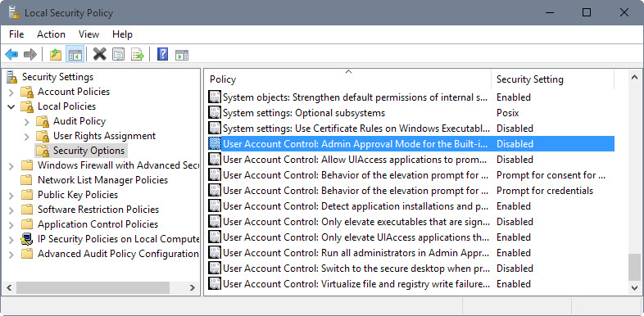Sort by the Security Setting column header

pos(553,79)
